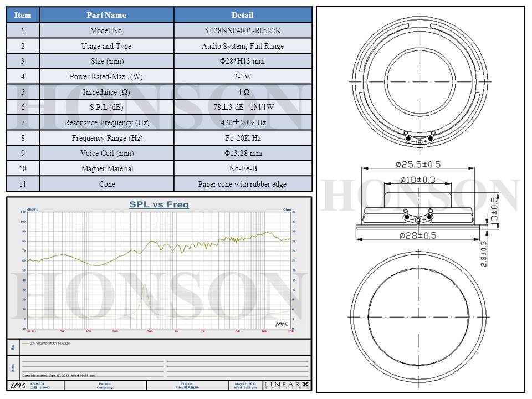Click the speaker bottom view drawing
Screen dimensions: 532x399
[x=419, y=316]
